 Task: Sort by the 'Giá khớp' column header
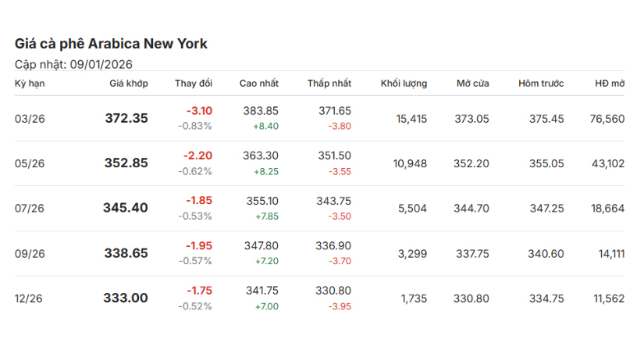click(128, 84)
